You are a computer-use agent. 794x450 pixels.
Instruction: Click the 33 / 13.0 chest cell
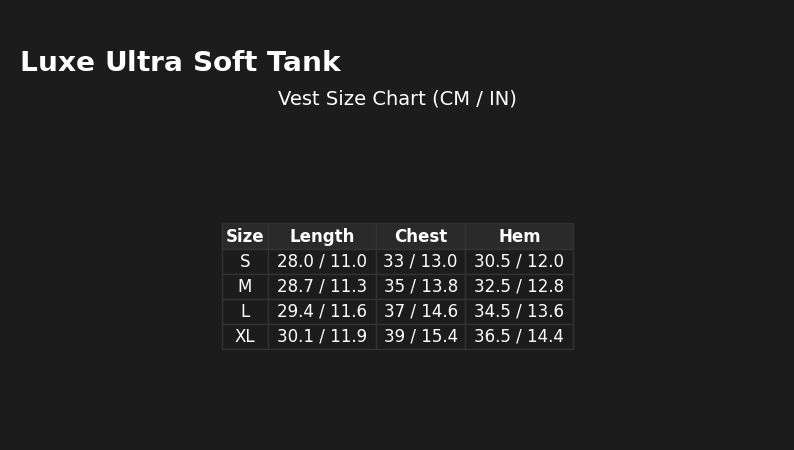click(421, 262)
